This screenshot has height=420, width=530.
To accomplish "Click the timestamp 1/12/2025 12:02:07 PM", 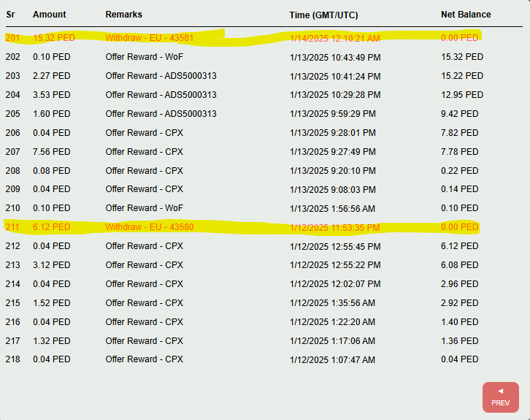I will 335,283.
